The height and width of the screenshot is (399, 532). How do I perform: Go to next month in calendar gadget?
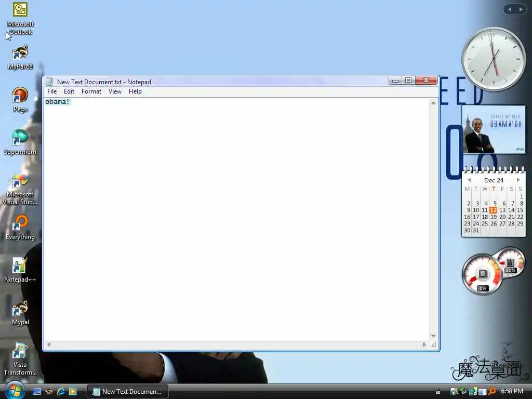(x=518, y=180)
